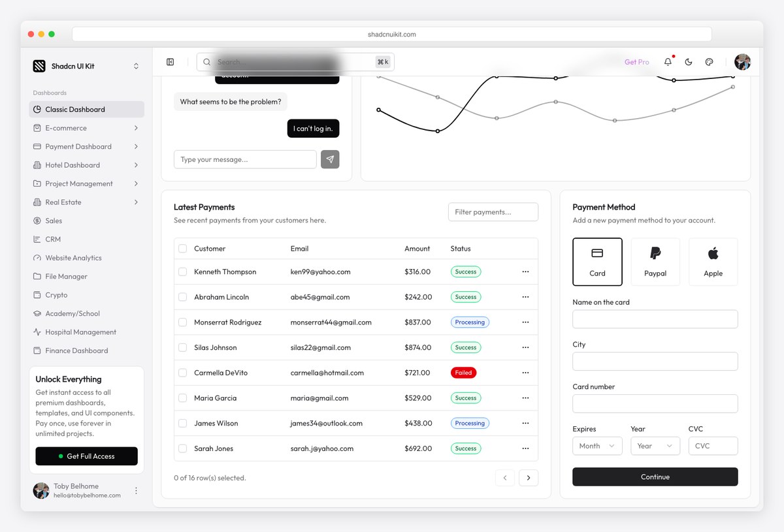Screen dimensions: 784x532
Task: Open row actions for James Wilson
Action: [525, 423]
